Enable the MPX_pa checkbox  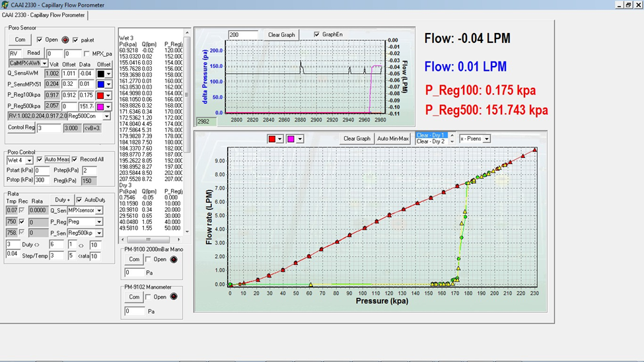[87, 54]
